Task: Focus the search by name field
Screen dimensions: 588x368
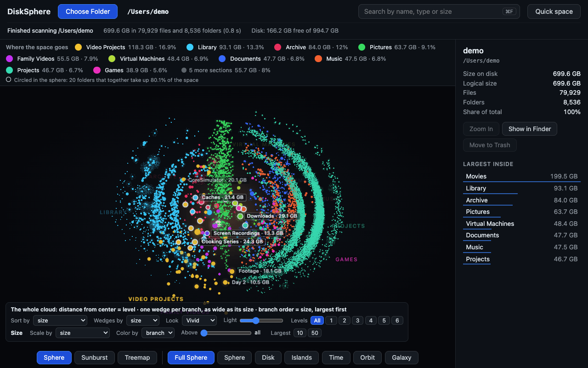Action: point(439,11)
